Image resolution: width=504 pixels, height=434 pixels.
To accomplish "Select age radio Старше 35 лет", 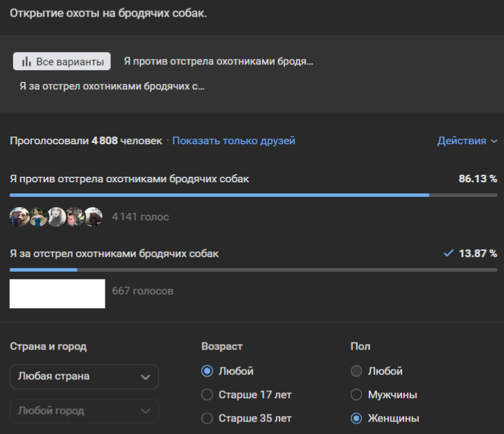I will [x=207, y=418].
